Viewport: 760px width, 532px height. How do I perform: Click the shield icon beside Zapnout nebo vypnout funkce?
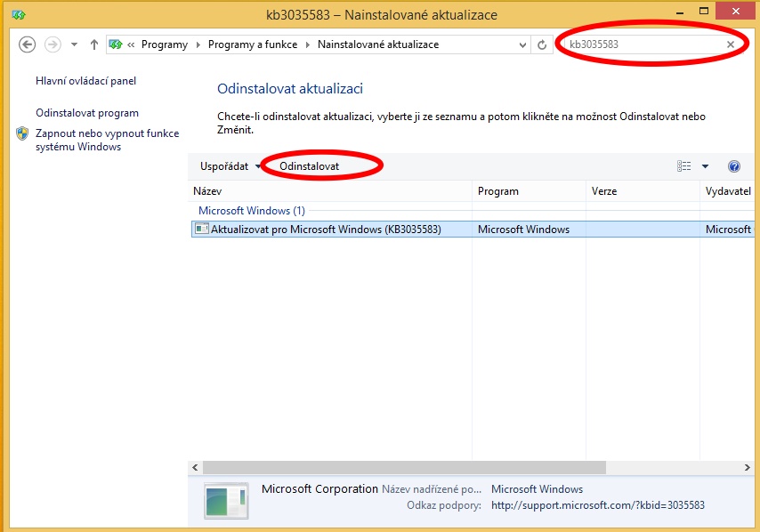(23, 134)
